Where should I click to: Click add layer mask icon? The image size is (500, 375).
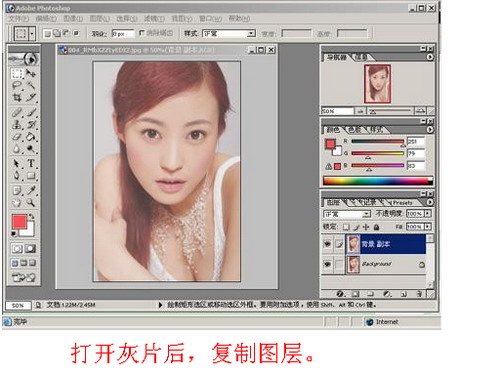[x=355, y=294]
